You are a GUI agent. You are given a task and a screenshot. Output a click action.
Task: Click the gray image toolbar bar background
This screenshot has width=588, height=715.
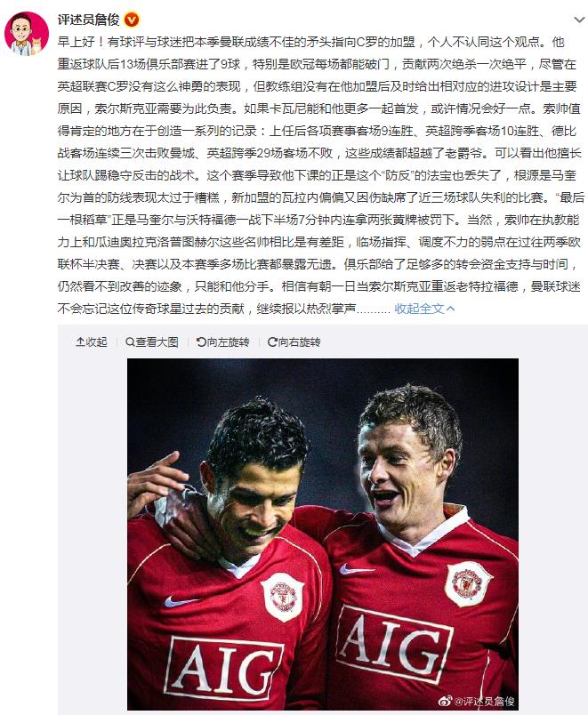click(x=323, y=341)
